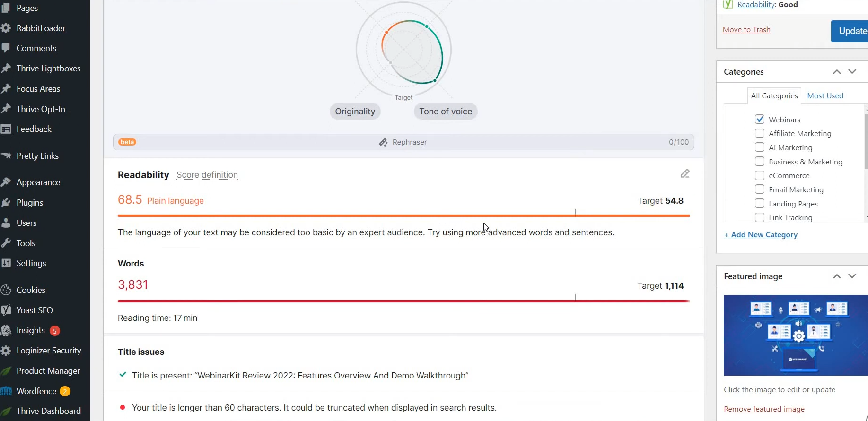
Task: Check the Business & Marketing category
Action: 760,161
